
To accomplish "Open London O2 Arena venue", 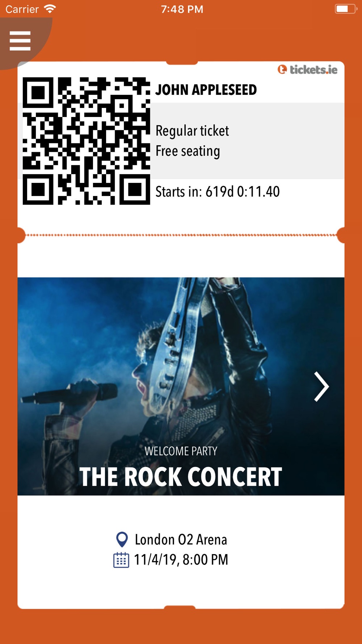I will (181, 540).
